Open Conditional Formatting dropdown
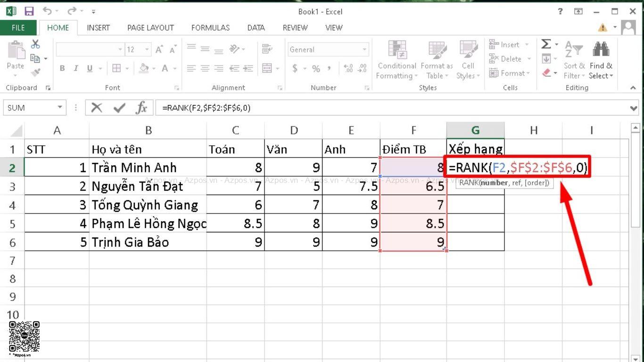Screen dimensions: 644x362 397,60
